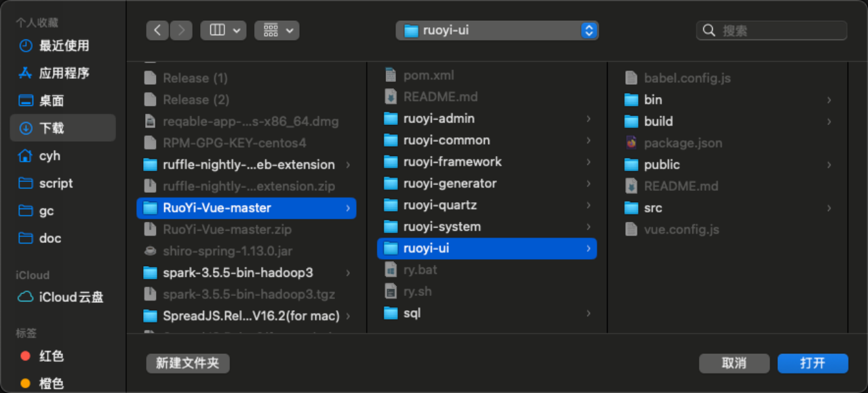Screen dimensions: 868x393
Task: Expand the bin folder chevron
Action: coord(829,100)
